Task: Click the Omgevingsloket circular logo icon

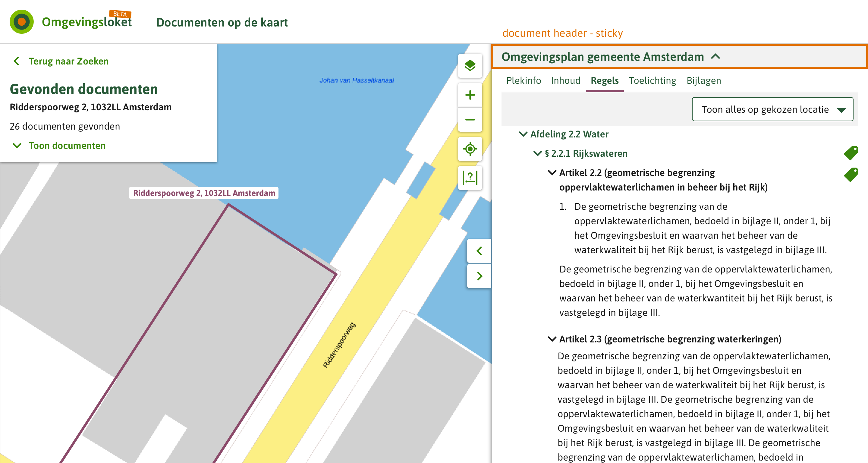Action: tap(22, 22)
